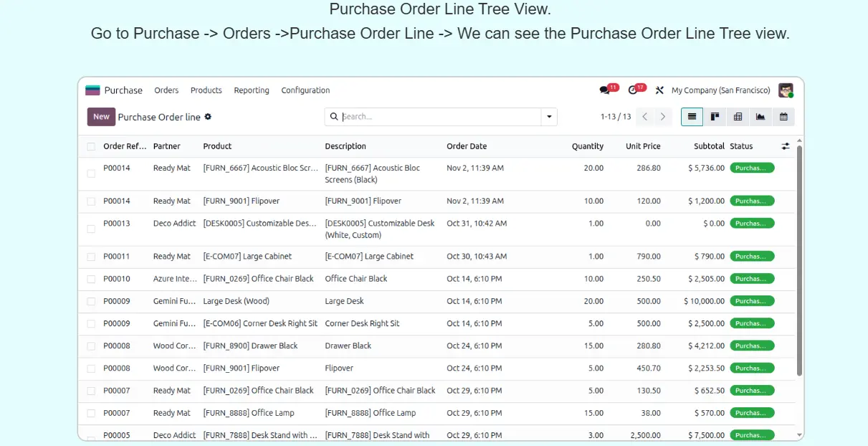Open the company switcher My Company (San Francisco)
The image size is (868, 446).
[720, 90]
